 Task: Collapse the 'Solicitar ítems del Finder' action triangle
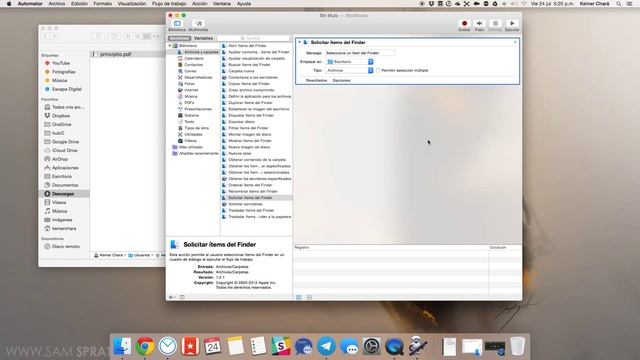coord(300,42)
